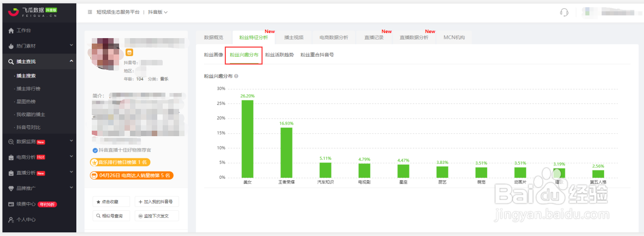Select the 粉丝活跃趋势 sub-tab

click(x=280, y=55)
